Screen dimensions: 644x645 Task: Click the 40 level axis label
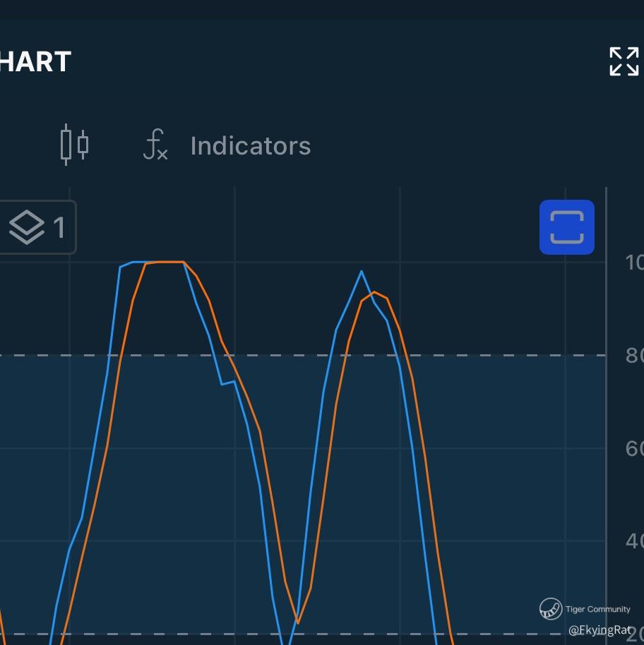point(635,541)
